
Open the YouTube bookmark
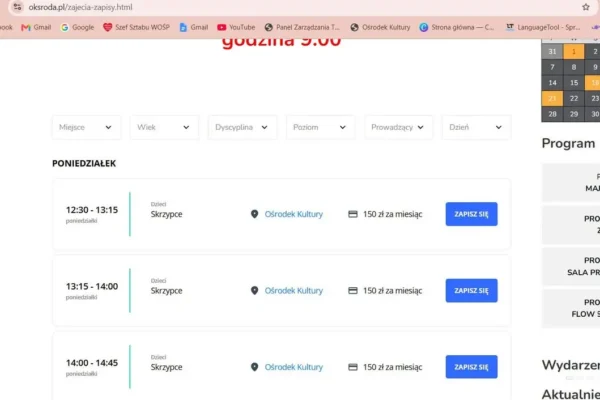pyautogui.click(x=236, y=27)
